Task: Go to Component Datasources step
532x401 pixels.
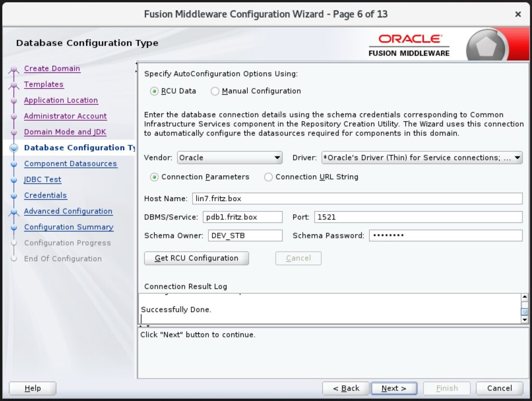Action: (x=70, y=164)
